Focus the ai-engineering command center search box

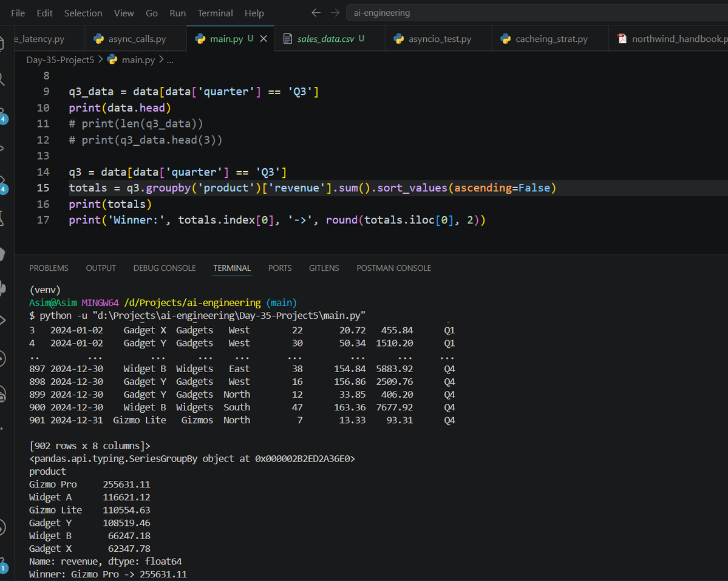coord(537,13)
